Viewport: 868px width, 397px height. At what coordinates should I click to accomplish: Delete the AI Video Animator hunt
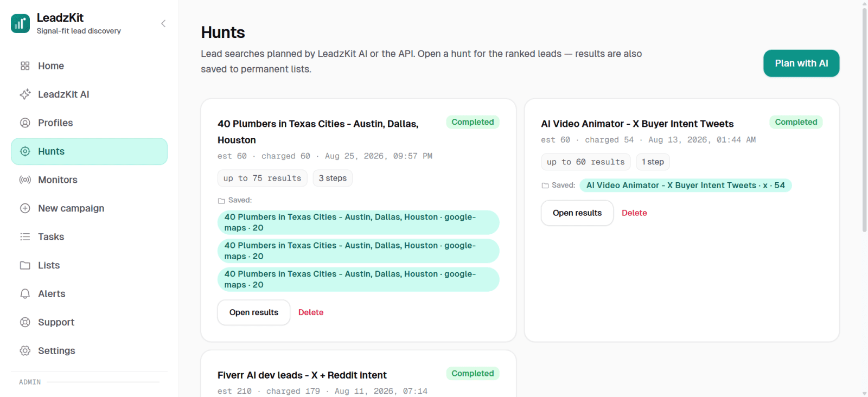click(634, 213)
